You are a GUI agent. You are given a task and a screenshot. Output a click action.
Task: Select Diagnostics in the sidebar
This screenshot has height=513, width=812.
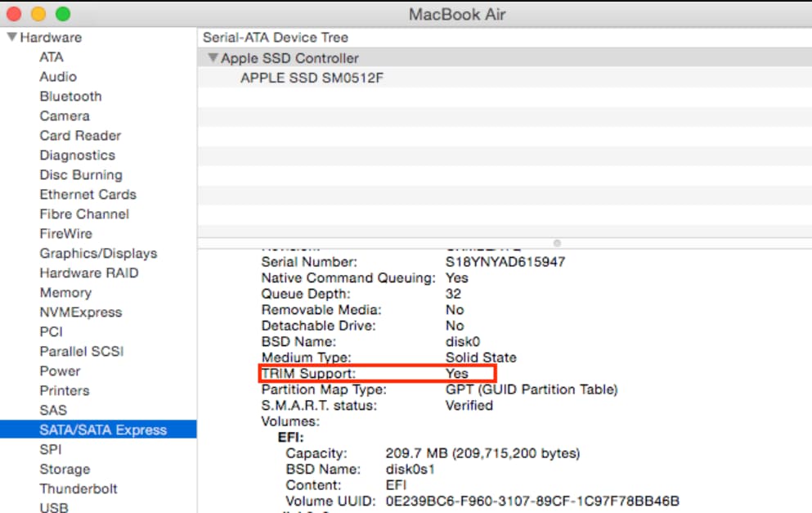tap(77, 155)
